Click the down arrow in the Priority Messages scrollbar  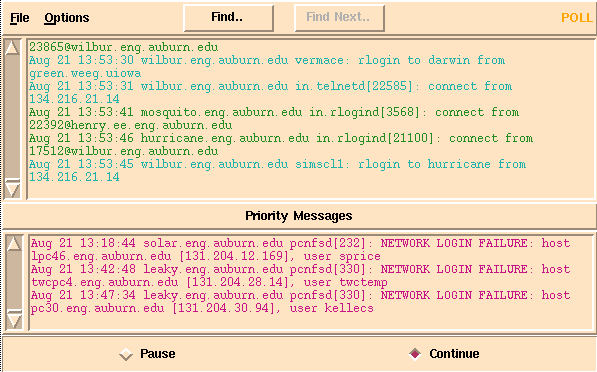(x=14, y=321)
